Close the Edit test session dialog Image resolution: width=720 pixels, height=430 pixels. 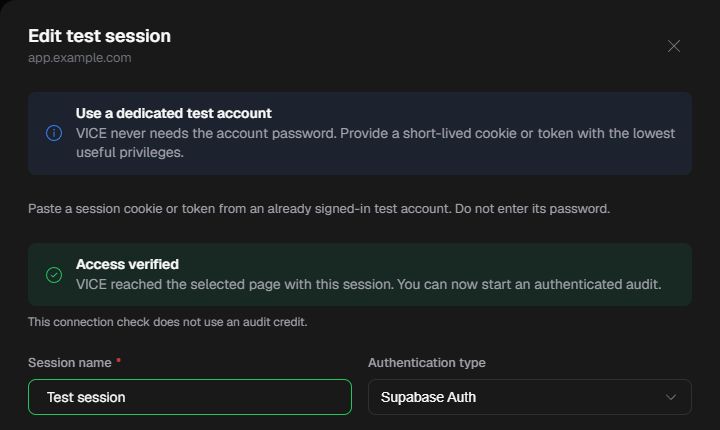coord(674,46)
